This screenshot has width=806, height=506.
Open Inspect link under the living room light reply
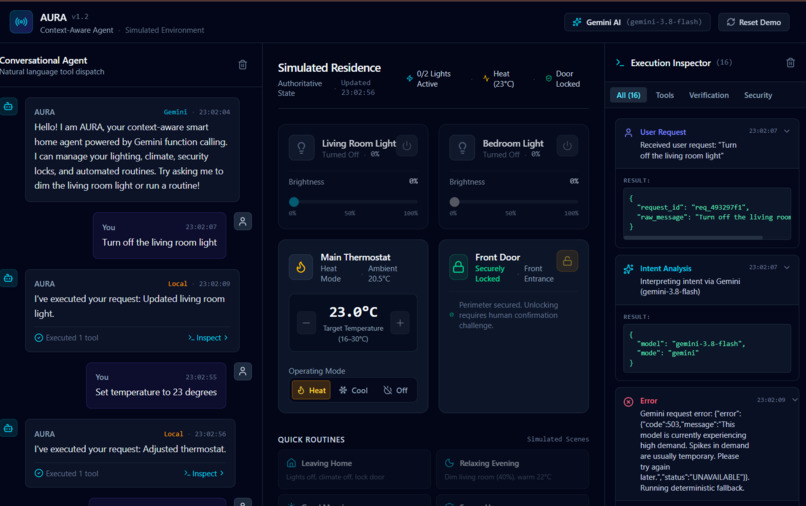pos(208,338)
